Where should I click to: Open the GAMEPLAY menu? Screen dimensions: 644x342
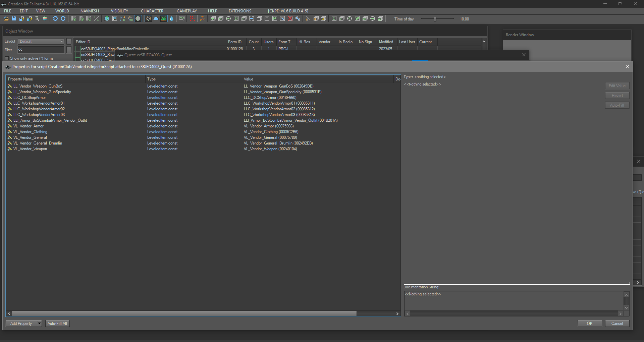tap(186, 11)
